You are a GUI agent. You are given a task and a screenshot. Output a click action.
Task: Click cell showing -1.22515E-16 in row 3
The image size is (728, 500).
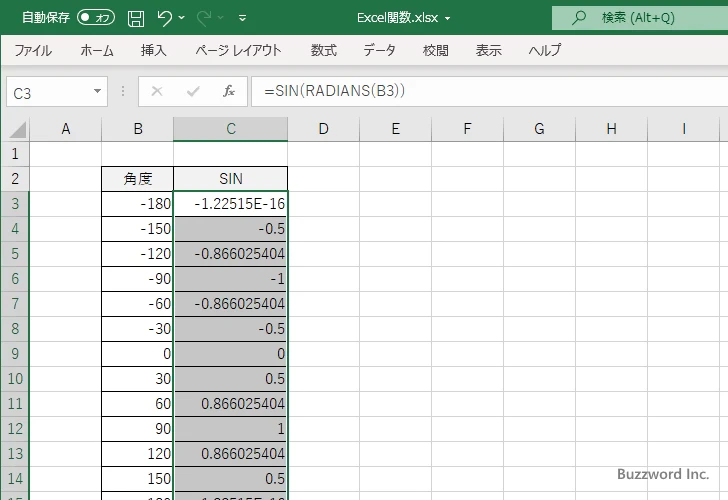(230, 204)
